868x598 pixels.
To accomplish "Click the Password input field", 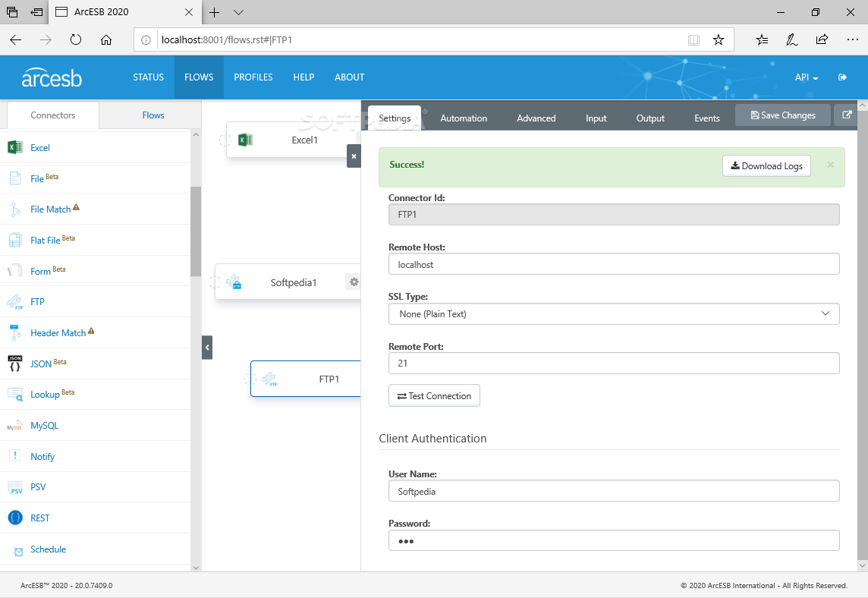I will tap(614, 540).
